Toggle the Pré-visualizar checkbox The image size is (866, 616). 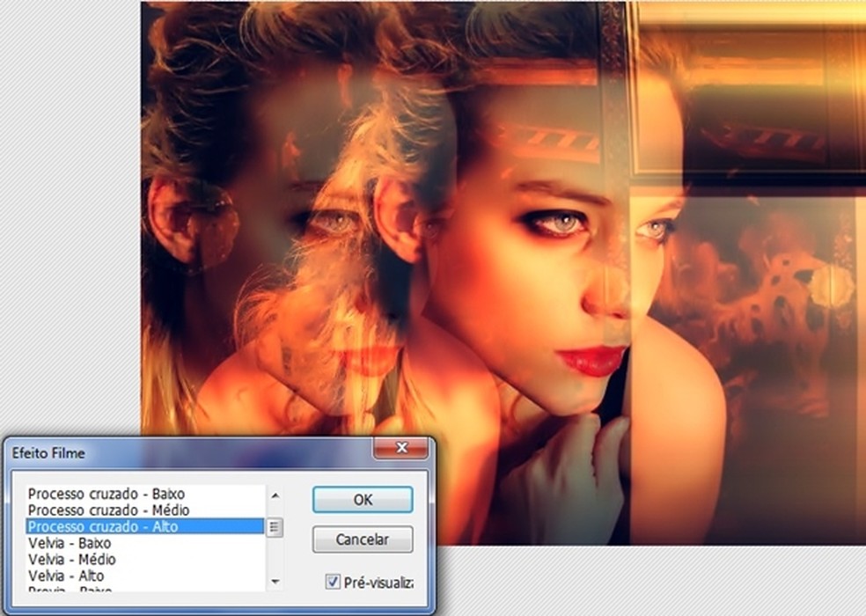333,582
